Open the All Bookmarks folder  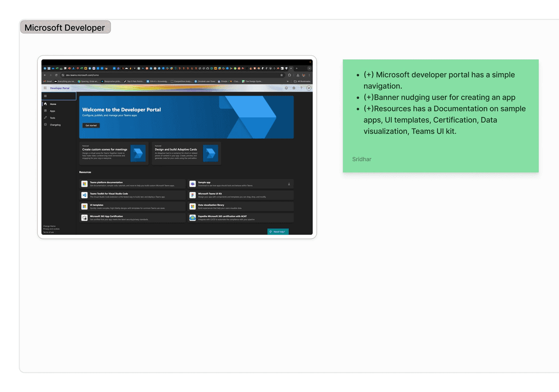[x=302, y=81]
